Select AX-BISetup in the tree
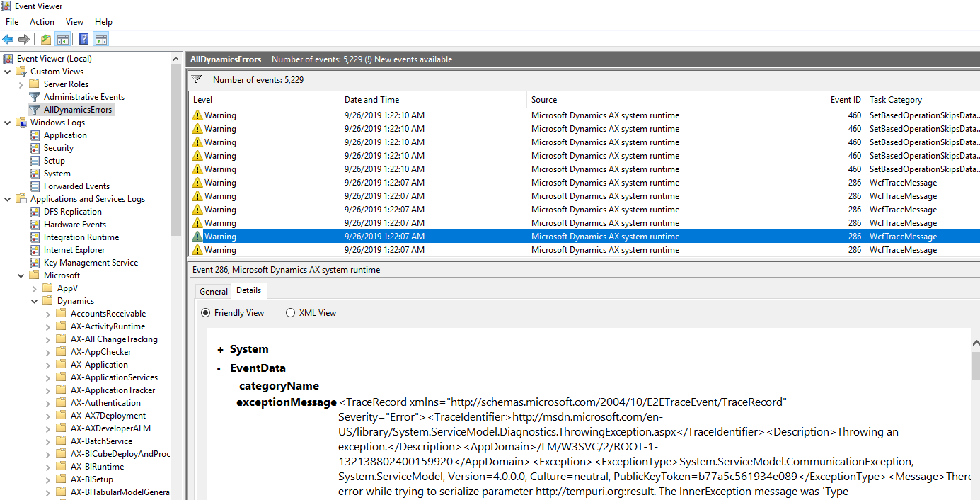This screenshot has width=980, height=500. tap(91, 479)
